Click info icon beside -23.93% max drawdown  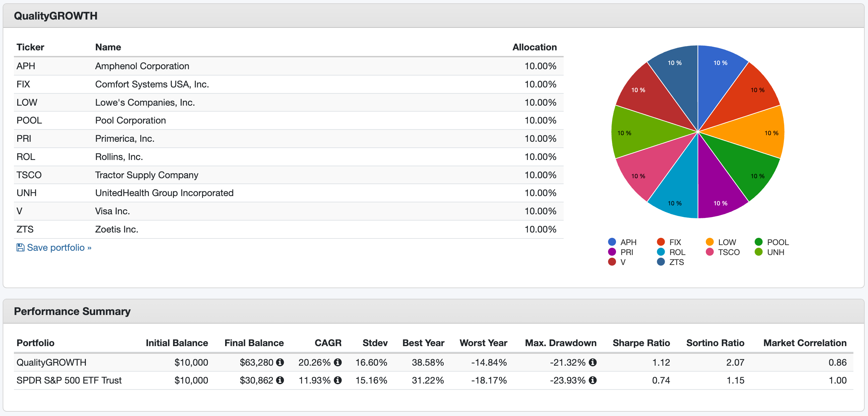point(593,380)
